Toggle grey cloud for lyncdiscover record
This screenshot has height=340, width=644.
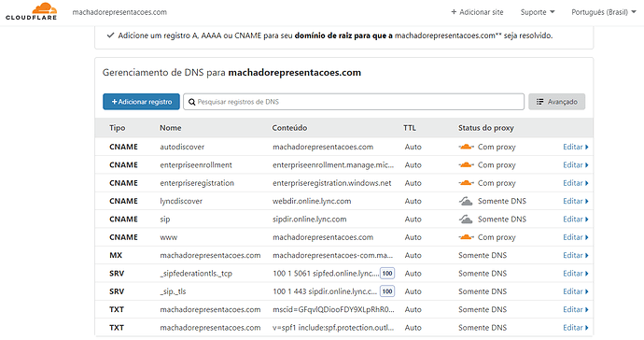pyautogui.click(x=466, y=201)
